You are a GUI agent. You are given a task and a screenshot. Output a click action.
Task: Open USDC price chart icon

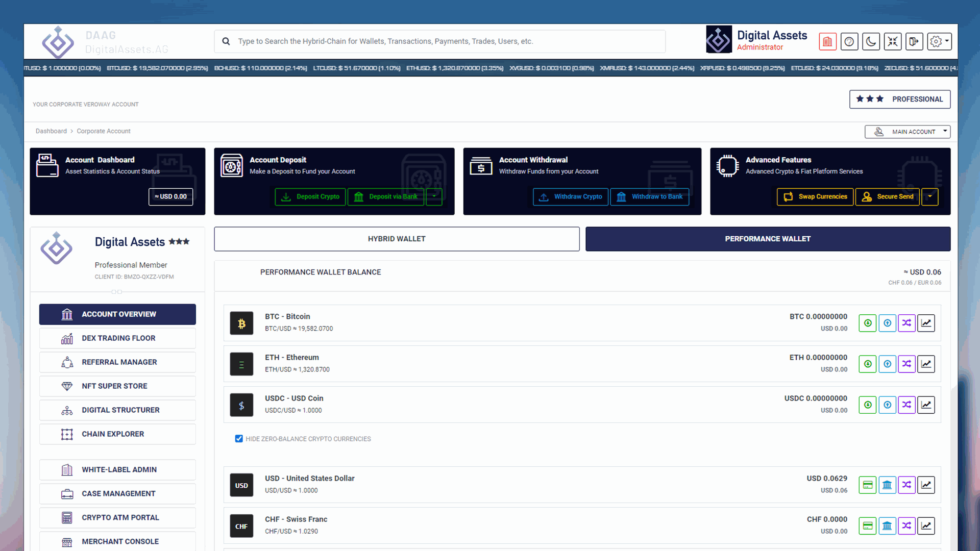[926, 405]
